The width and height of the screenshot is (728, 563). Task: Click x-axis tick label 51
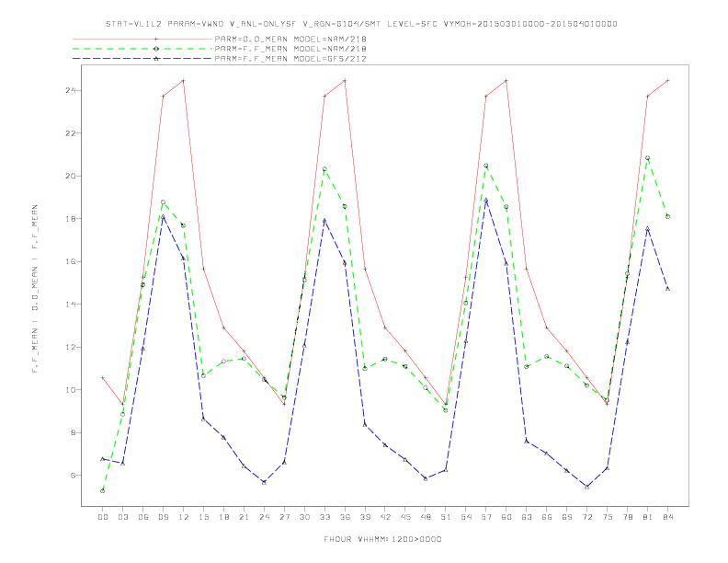pos(446,517)
